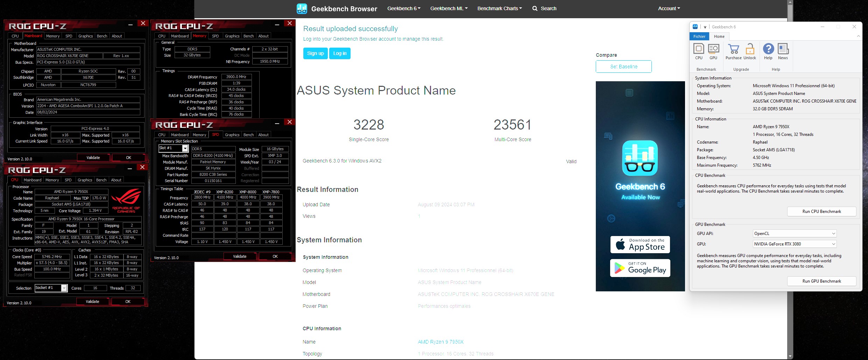Open About tab in the Mainboard CPU-Z window

click(117, 36)
